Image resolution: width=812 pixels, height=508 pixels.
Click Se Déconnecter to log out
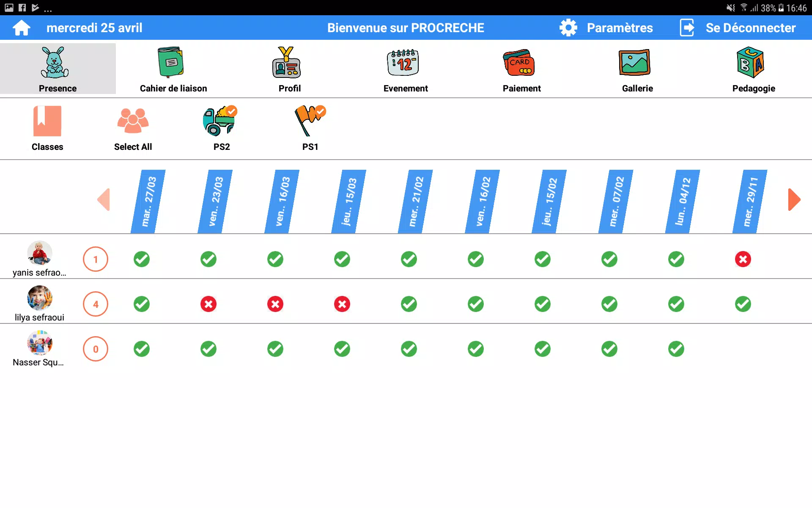click(x=738, y=28)
